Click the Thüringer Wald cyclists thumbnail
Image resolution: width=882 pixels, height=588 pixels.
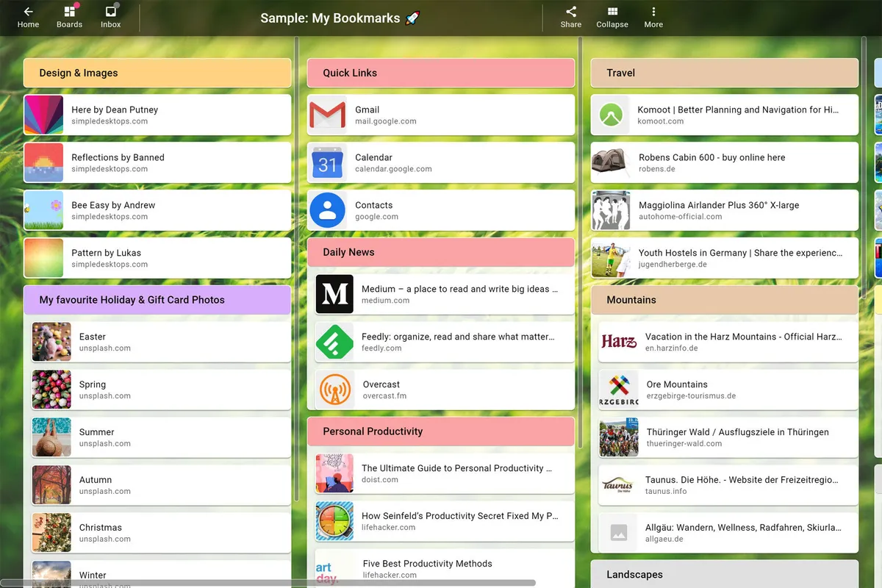tap(618, 437)
